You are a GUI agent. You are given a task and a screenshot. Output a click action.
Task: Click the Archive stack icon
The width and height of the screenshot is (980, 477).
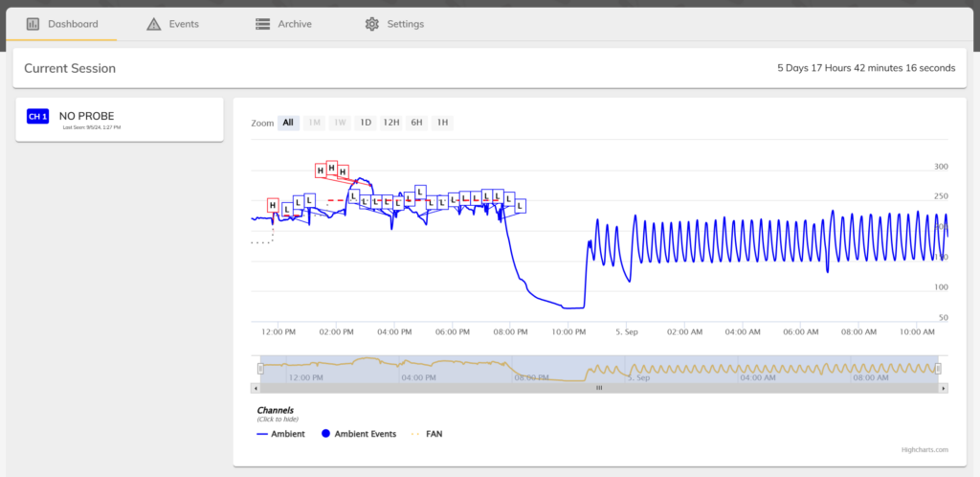coord(262,24)
